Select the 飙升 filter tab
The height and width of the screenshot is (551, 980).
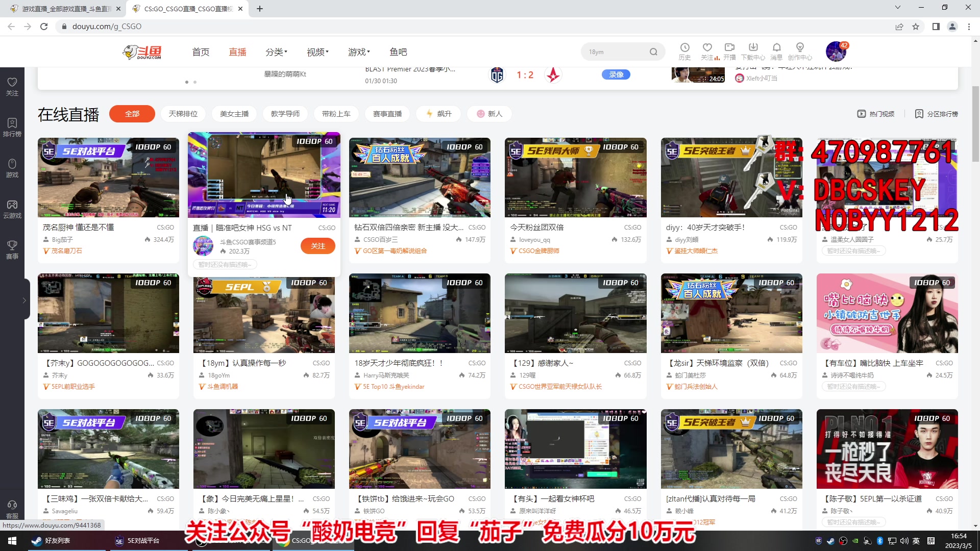438,114
